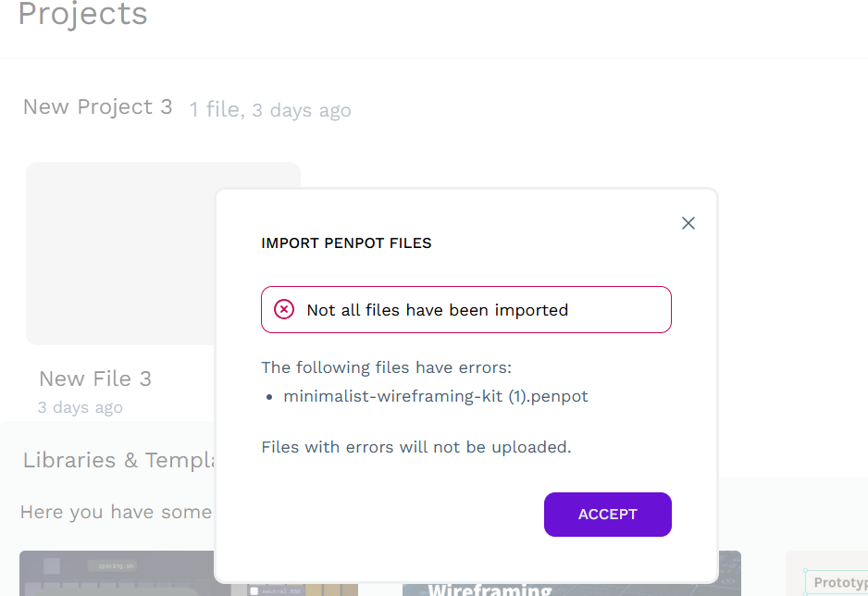Image resolution: width=868 pixels, height=596 pixels.
Task: Click "3 days ago" under New File 3
Action: click(80, 407)
